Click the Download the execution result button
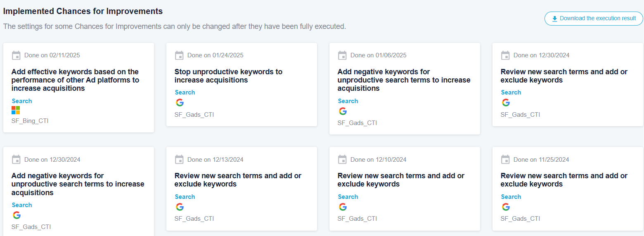The image size is (644, 236). point(594,19)
